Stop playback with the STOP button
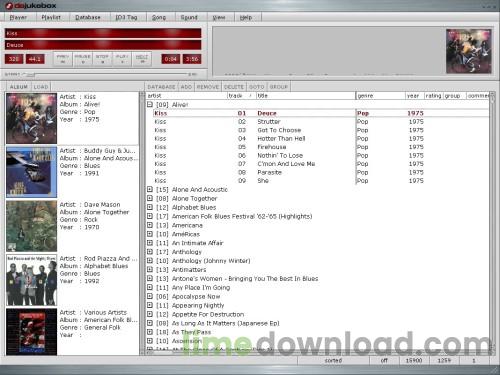The width and height of the screenshot is (500, 375). point(102,59)
